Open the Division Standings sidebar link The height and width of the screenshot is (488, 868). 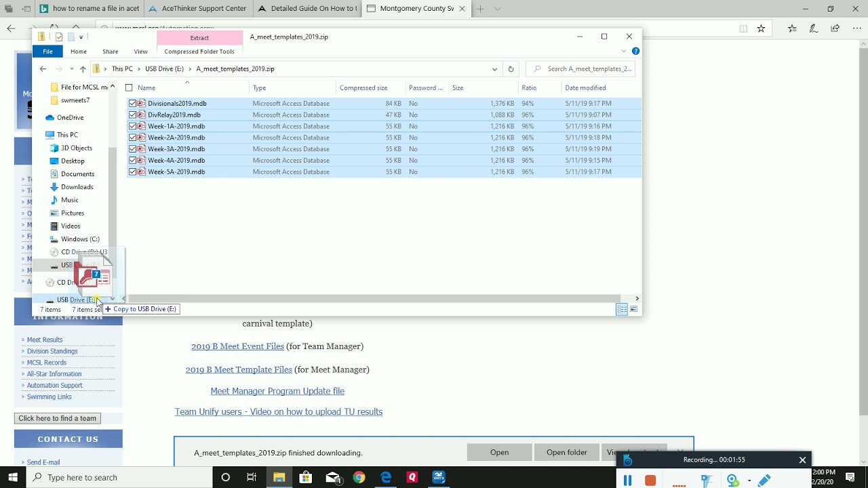pyautogui.click(x=52, y=351)
